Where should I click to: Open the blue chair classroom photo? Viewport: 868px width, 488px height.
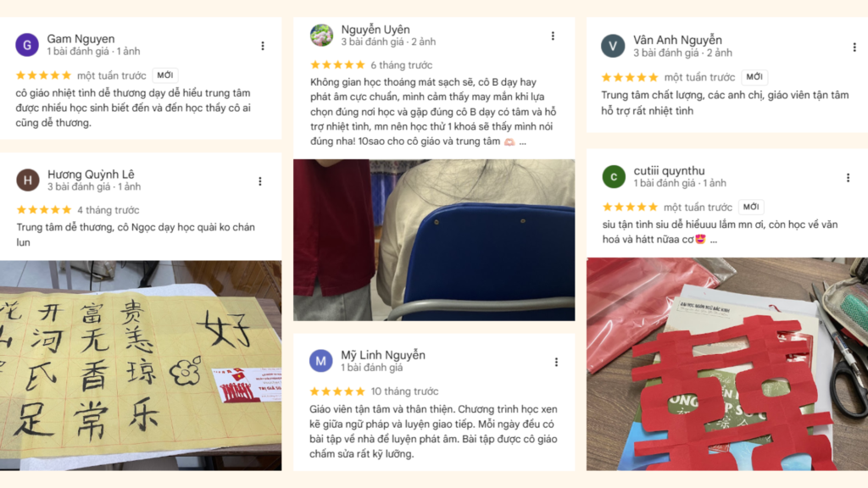point(434,240)
